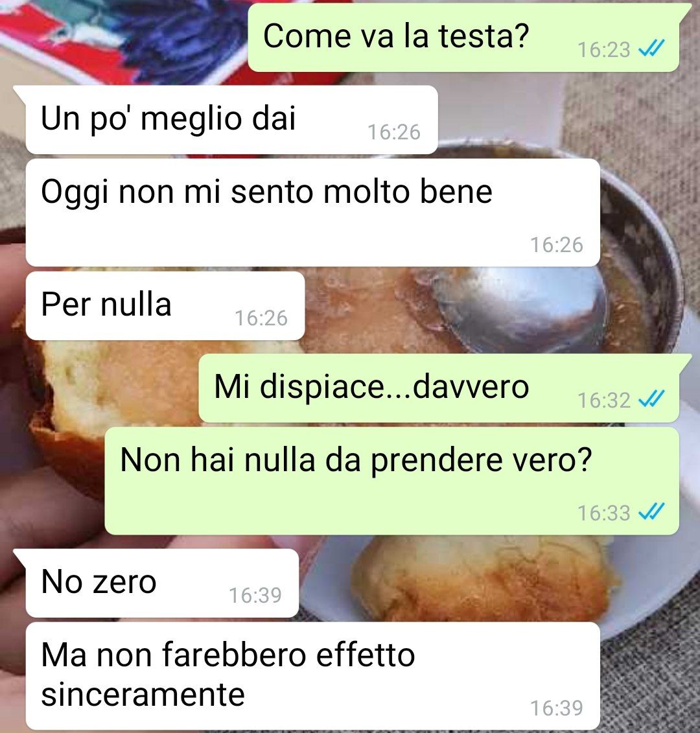Click the 16:39 timestamp on the last message
700x733 pixels.
click(x=557, y=708)
